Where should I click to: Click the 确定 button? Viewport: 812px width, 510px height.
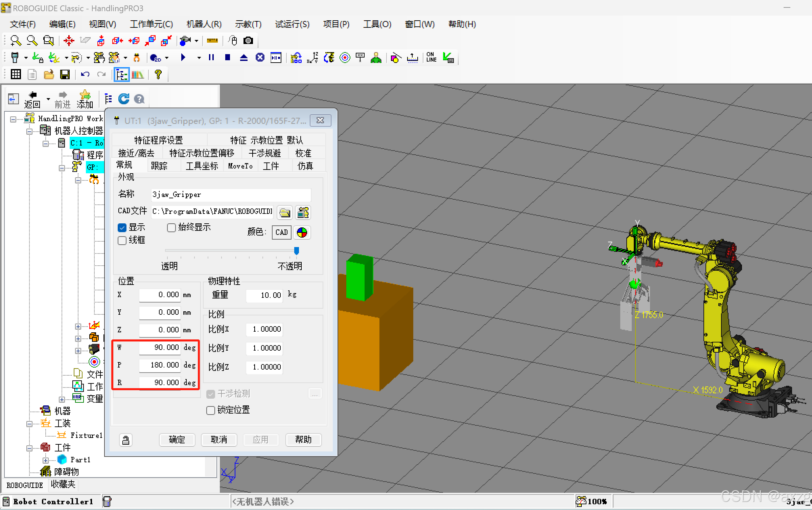click(x=177, y=440)
